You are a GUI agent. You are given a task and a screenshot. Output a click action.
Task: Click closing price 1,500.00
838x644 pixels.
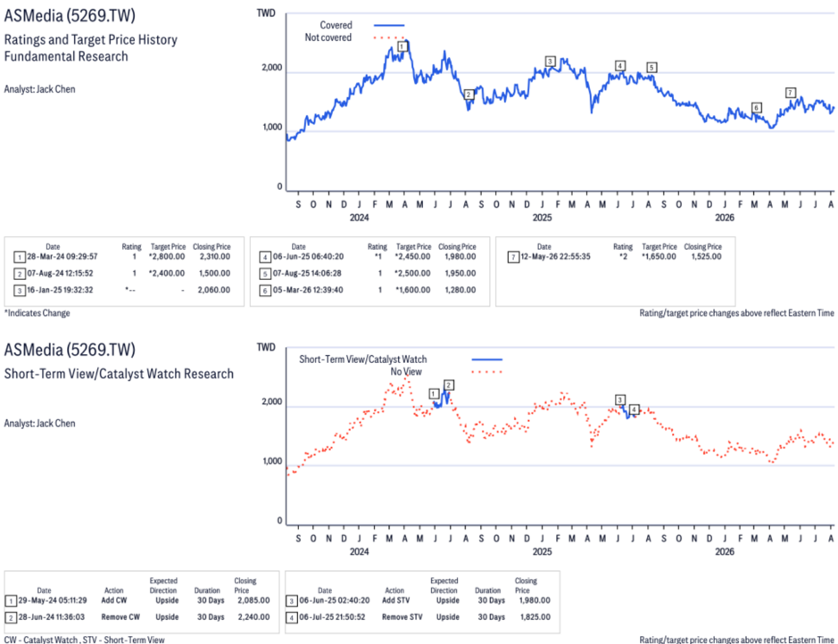(215, 274)
